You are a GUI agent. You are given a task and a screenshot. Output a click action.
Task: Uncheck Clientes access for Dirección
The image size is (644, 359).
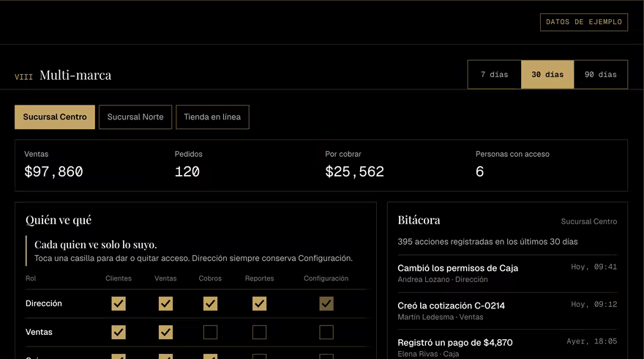point(119,304)
